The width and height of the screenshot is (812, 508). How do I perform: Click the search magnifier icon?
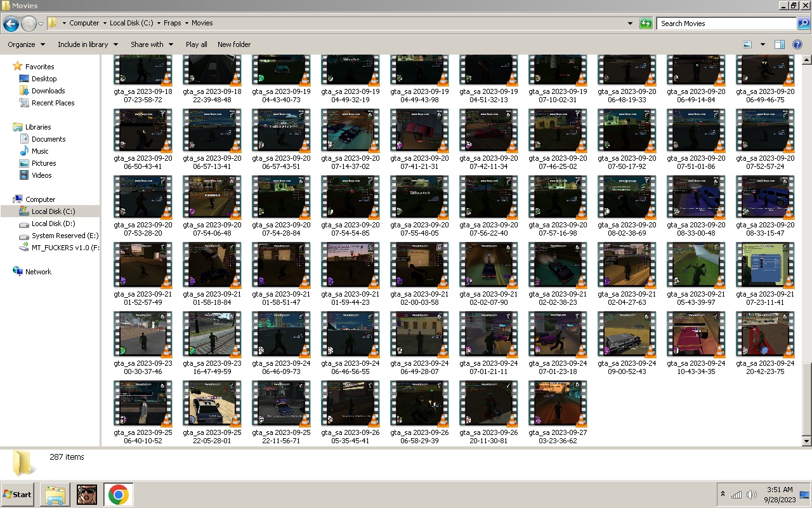tap(803, 23)
